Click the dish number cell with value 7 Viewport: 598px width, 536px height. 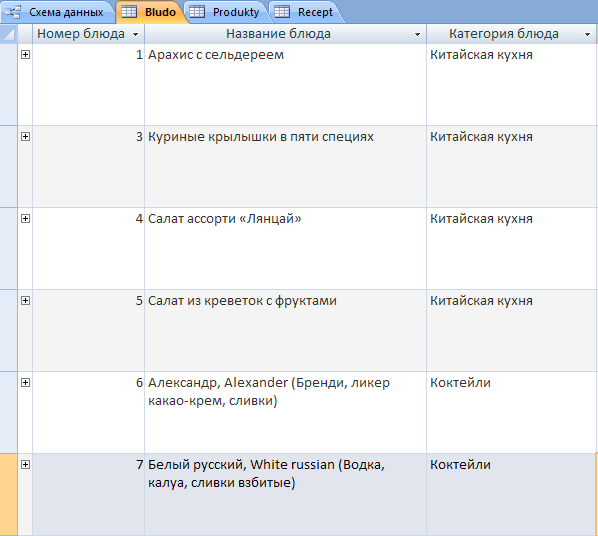pyautogui.click(x=88, y=495)
